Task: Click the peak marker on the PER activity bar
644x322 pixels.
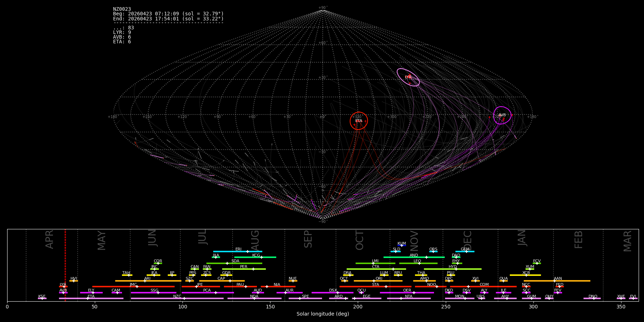Action: (x=253, y=269)
